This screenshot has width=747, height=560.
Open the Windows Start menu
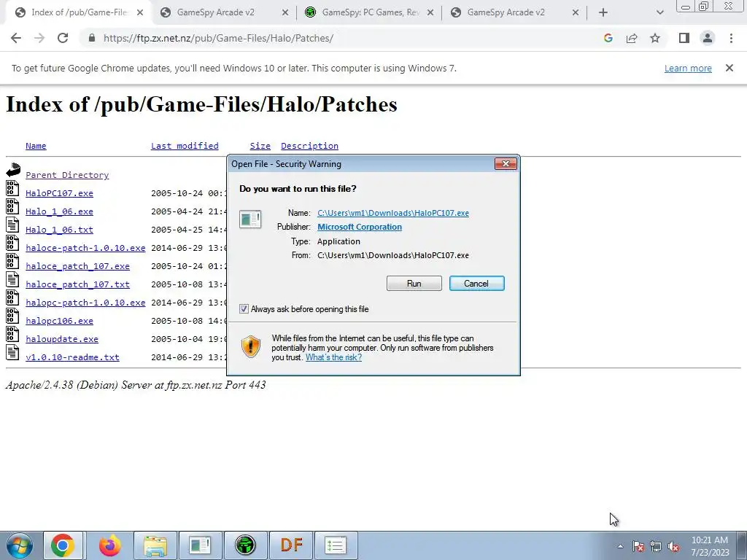(20, 545)
